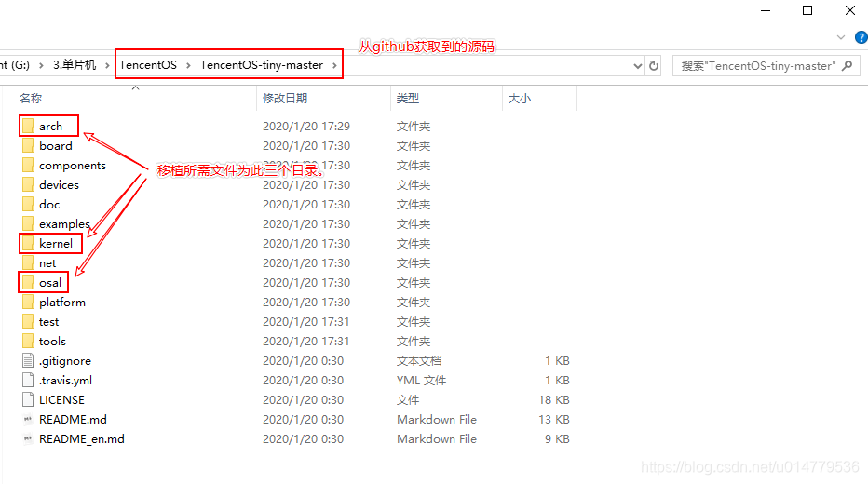Maximize the Explorer window
868x484 pixels.
point(807,10)
